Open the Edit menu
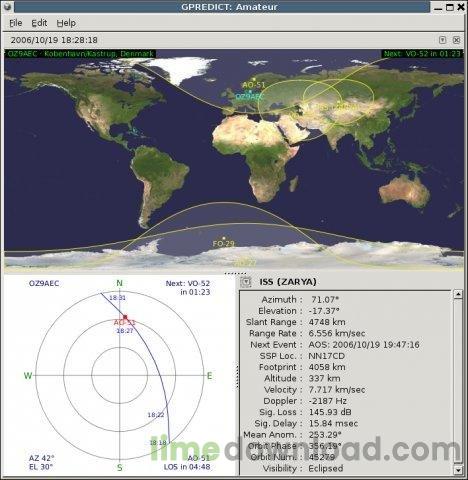The height and width of the screenshot is (480, 468). 39,23
